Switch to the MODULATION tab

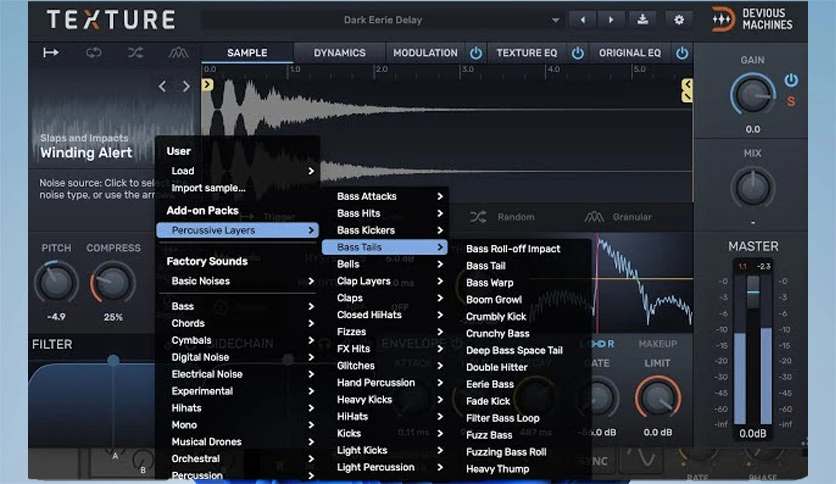pos(425,53)
